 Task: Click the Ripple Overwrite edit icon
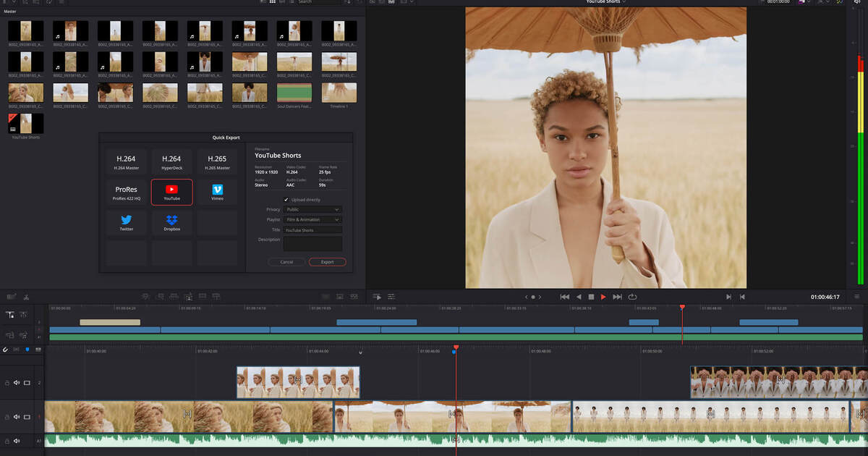click(174, 297)
